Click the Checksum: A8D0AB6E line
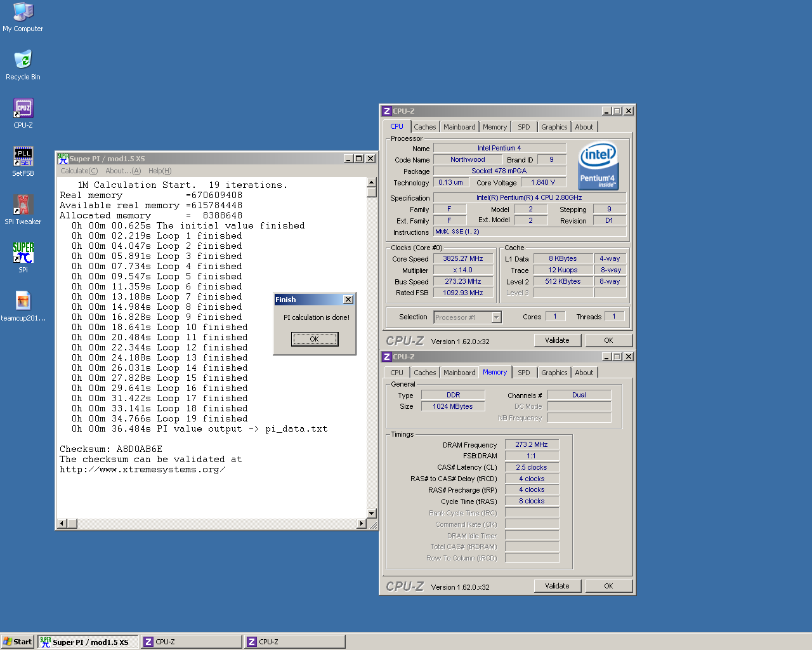The width and height of the screenshot is (812, 650). [111, 449]
